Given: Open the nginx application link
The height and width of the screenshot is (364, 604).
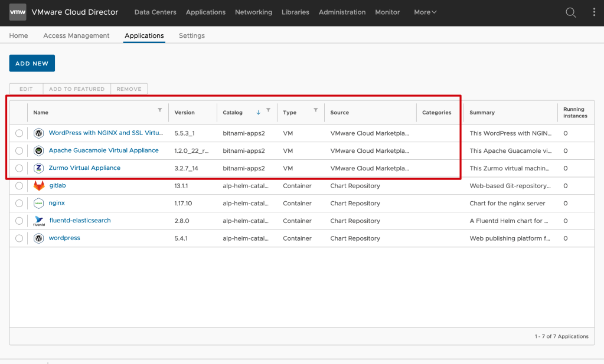Looking at the screenshot, I should tap(57, 203).
